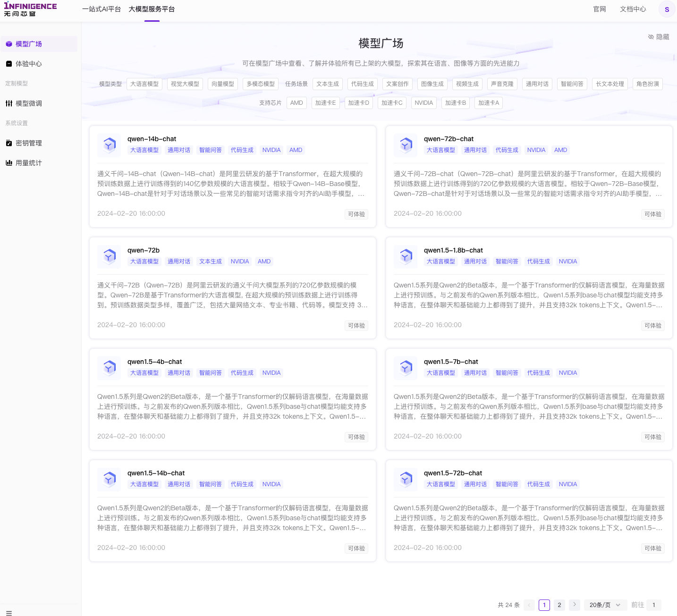Viewport: 677px width, 616px height.
Task: Filter by AMD chip support
Action: (296, 103)
